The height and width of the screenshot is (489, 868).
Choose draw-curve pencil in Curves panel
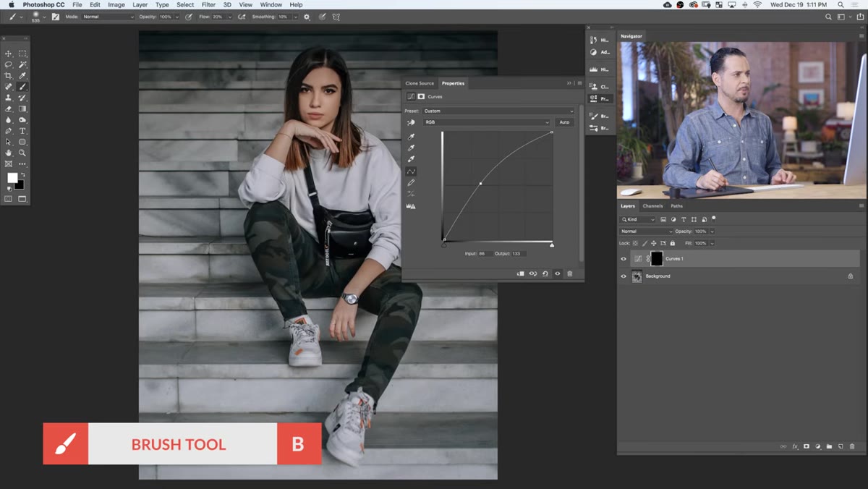click(x=411, y=183)
